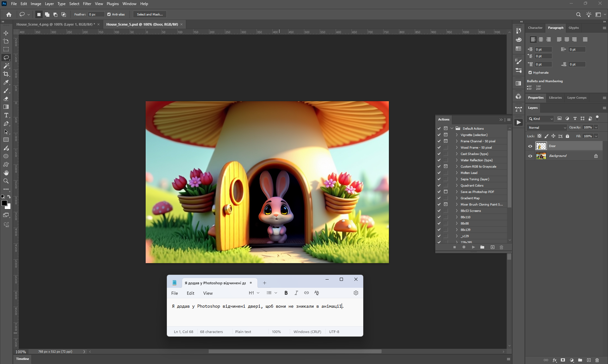The width and height of the screenshot is (608, 364).
Task: Disable the Hyphenate checkbox
Action: pos(530,73)
